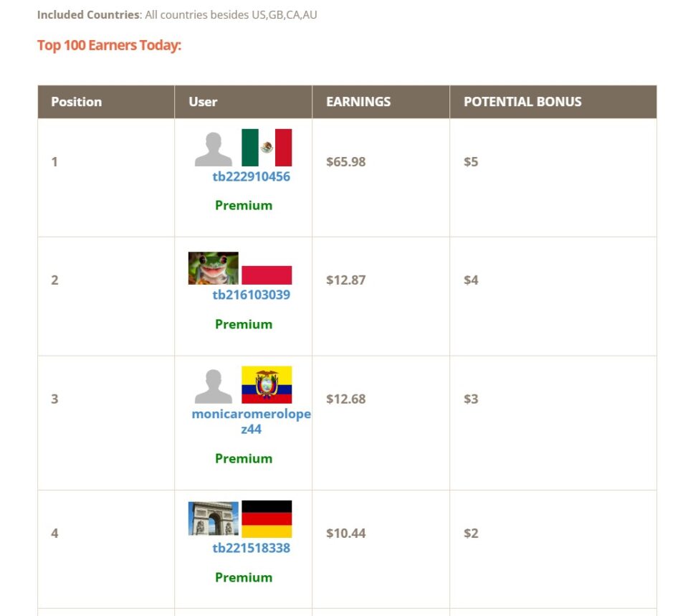Viewport: 688px width, 616px height.
Task: Click the User column header
Action: (x=203, y=102)
